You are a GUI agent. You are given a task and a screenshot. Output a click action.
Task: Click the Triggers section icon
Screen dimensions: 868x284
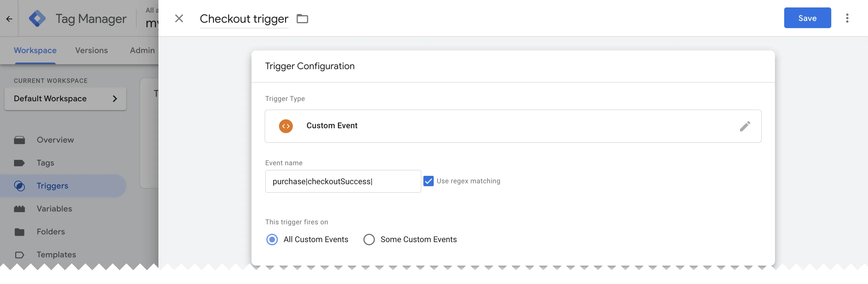click(x=20, y=186)
